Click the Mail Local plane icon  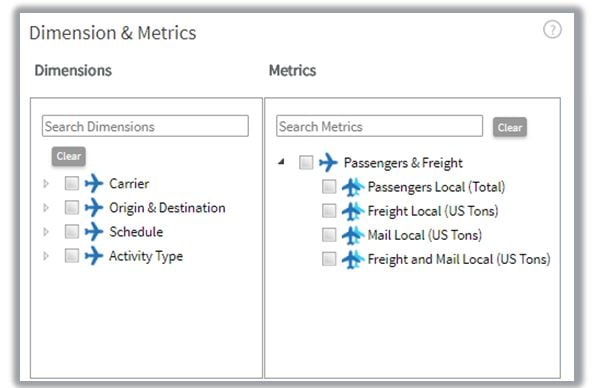click(353, 235)
